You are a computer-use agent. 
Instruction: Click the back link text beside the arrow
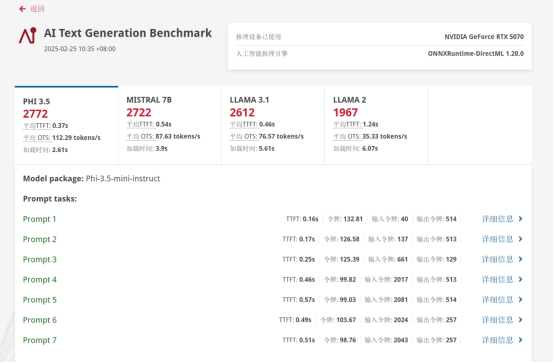pos(37,9)
